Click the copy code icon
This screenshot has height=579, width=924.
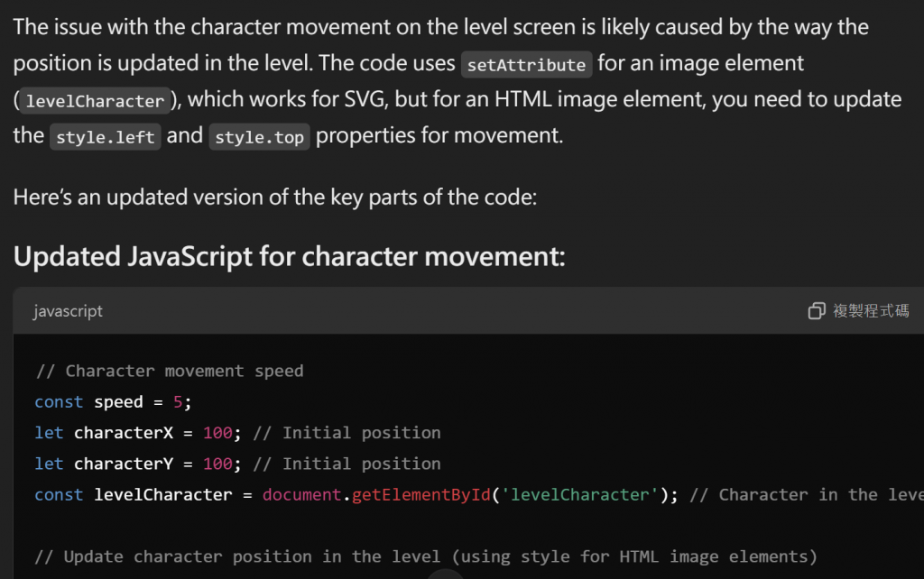816,311
